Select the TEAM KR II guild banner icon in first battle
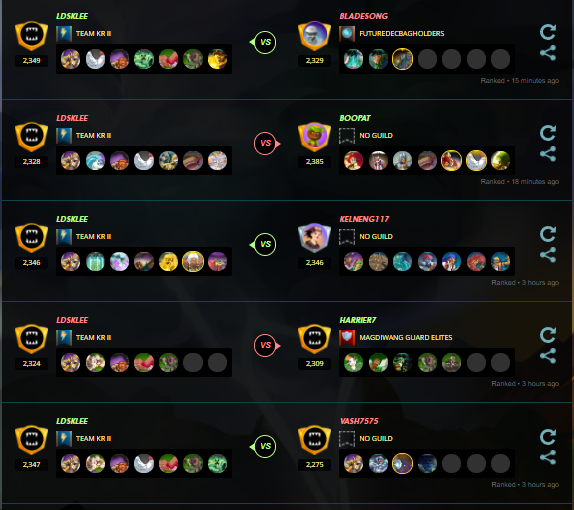Screen dimensions: 574x510 [64, 34]
